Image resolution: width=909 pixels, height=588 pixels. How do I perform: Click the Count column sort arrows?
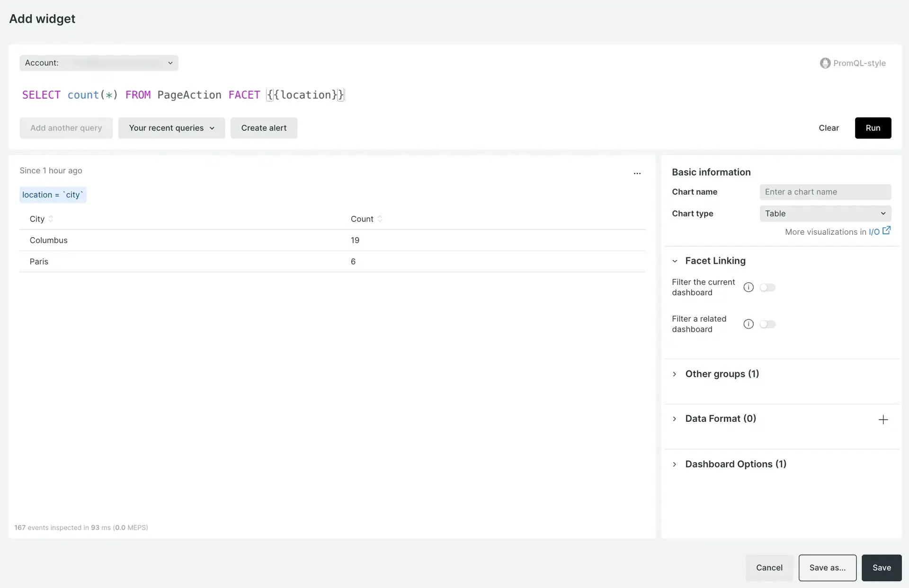click(380, 219)
